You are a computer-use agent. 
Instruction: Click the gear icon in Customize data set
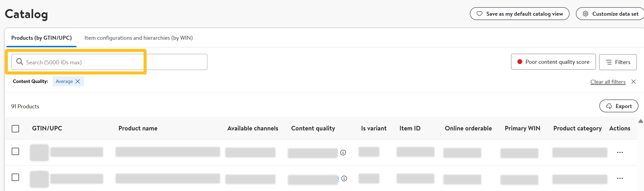point(586,14)
